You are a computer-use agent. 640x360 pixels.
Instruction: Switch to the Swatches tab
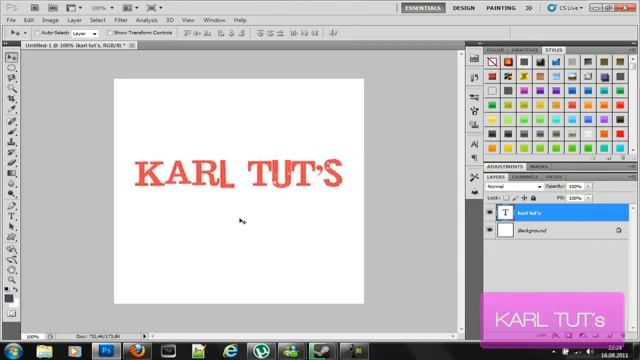[524, 50]
